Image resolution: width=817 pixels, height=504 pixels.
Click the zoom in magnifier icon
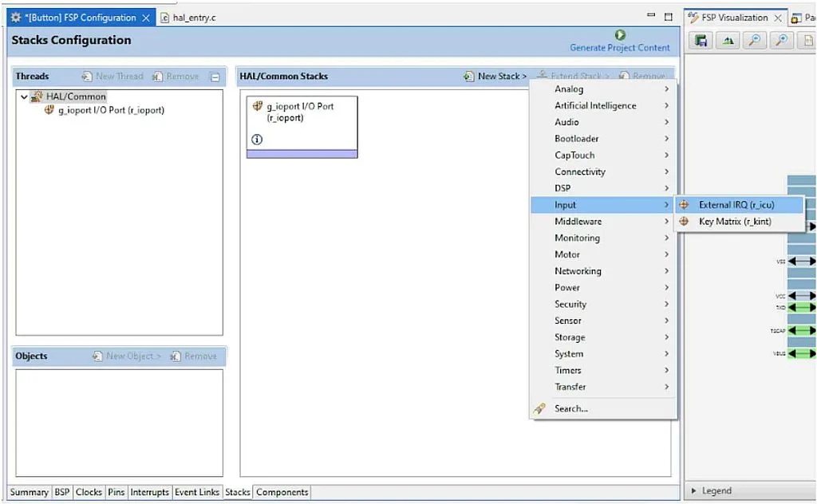point(754,41)
